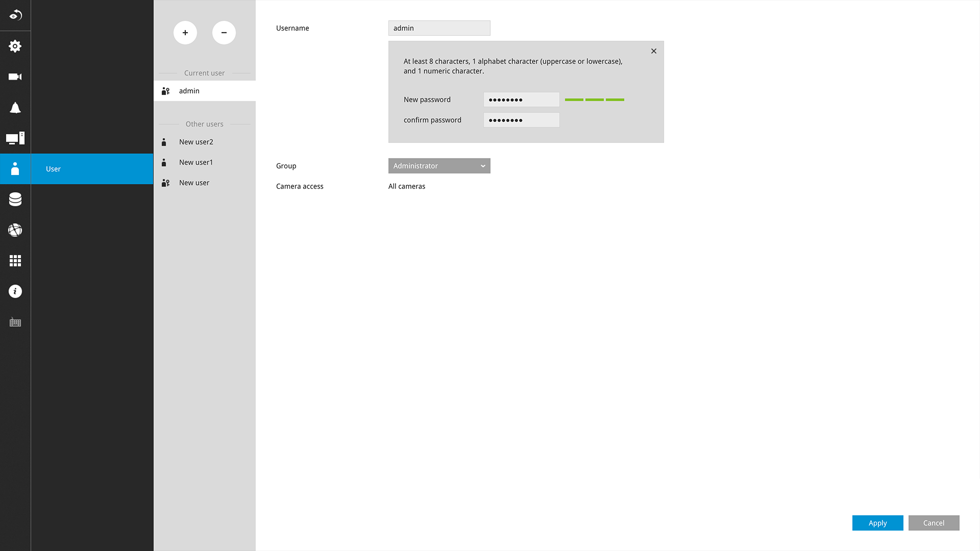Open the storage database icon in sidebar
Image resolution: width=980 pixels, height=551 pixels.
15,199
